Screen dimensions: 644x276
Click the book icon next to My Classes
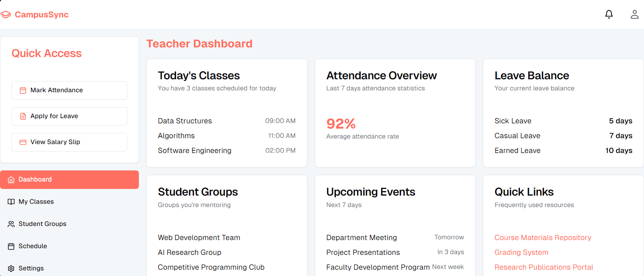click(x=11, y=202)
